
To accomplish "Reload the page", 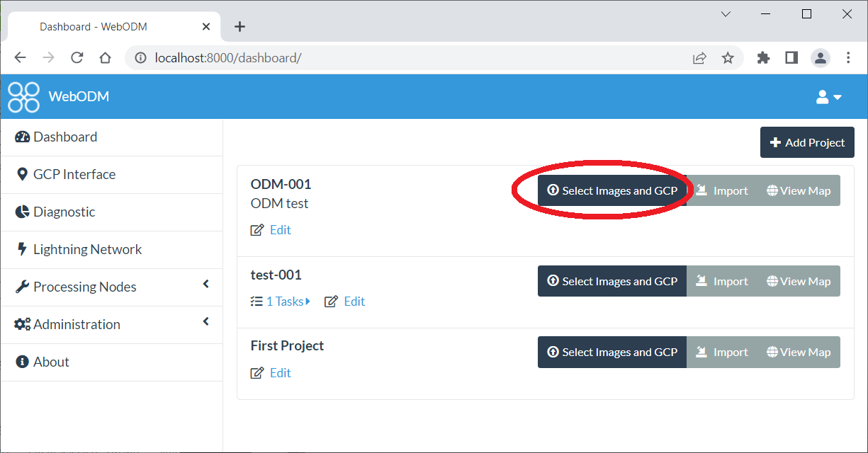I will (77, 58).
